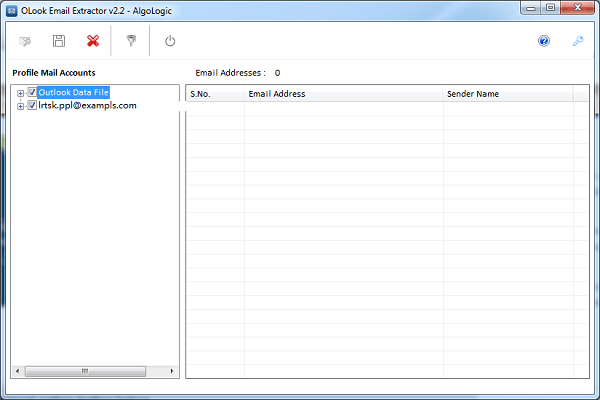Uncheck the lrtsk.ppl@exampls.com account checkbox
This screenshot has width=600, height=400.
tap(32, 105)
